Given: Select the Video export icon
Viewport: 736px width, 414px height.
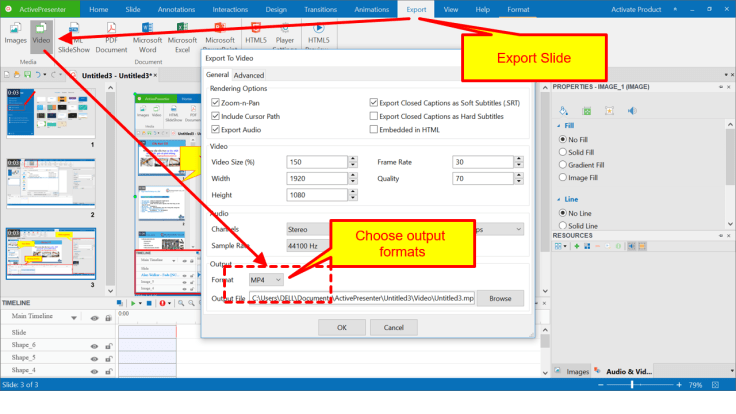Looking at the screenshot, I should point(41,28).
